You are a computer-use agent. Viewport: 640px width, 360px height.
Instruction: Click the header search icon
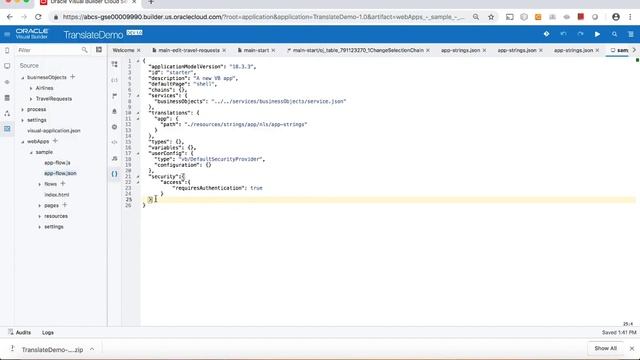tap(614, 34)
